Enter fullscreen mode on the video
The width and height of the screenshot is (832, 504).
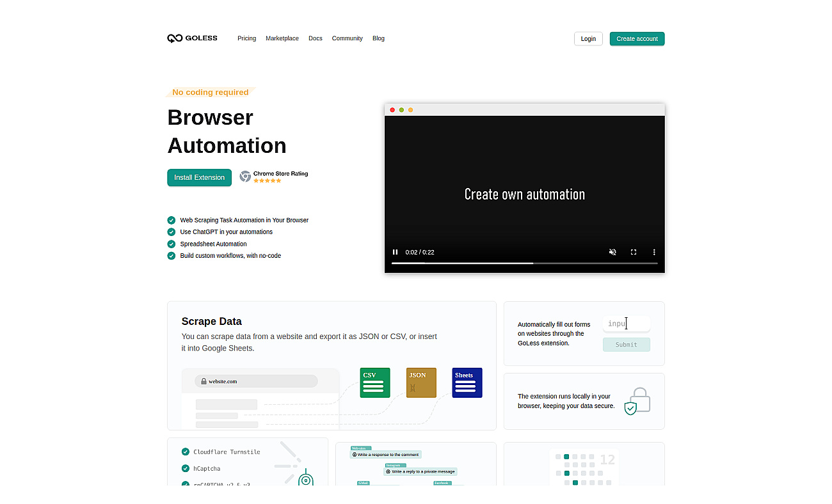tap(634, 252)
